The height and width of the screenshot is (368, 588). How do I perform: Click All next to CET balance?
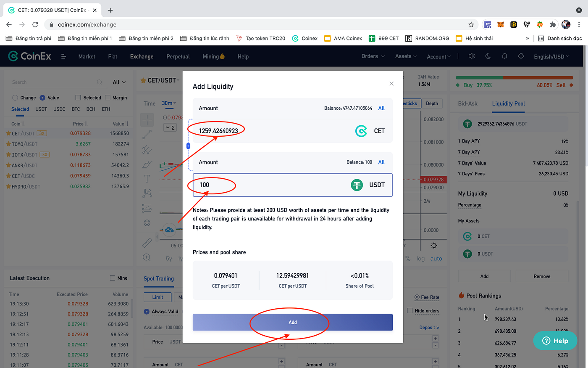coord(381,108)
